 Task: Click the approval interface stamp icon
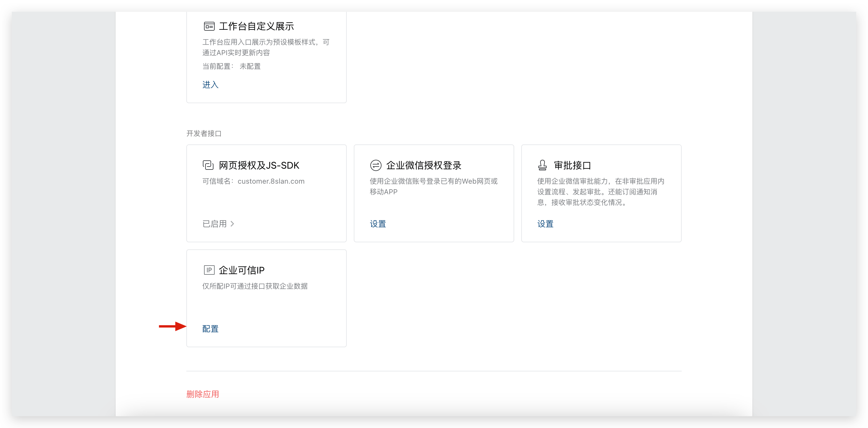542,165
